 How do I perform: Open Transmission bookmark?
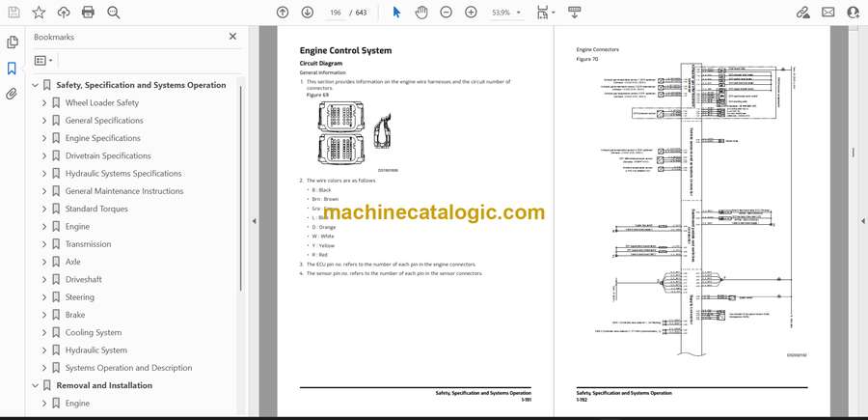[88, 244]
